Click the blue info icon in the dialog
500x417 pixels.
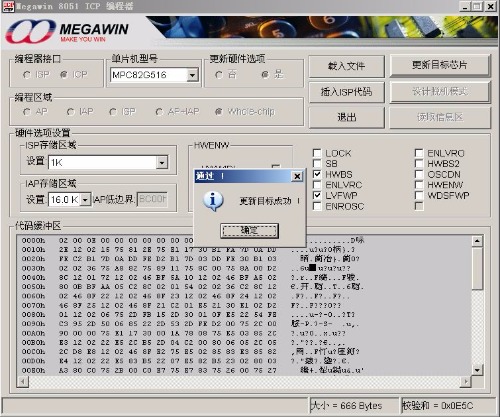pyautogui.click(x=213, y=201)
